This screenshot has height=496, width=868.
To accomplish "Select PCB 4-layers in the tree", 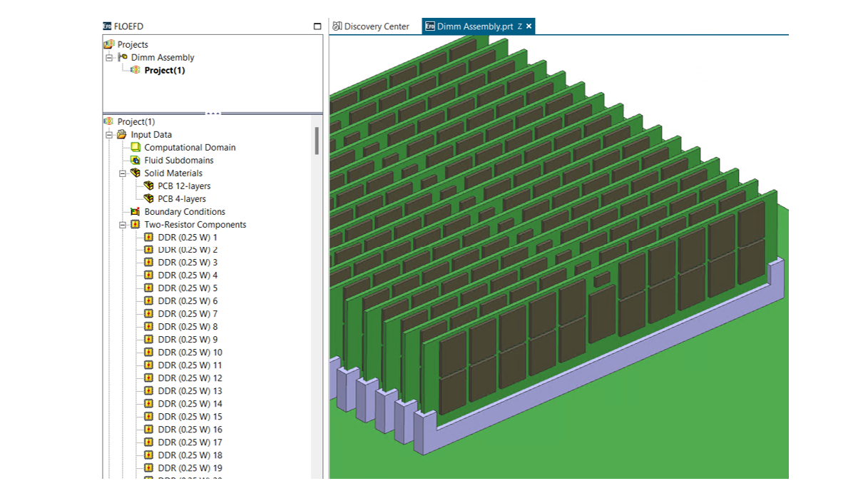I will tap(181, 199).
